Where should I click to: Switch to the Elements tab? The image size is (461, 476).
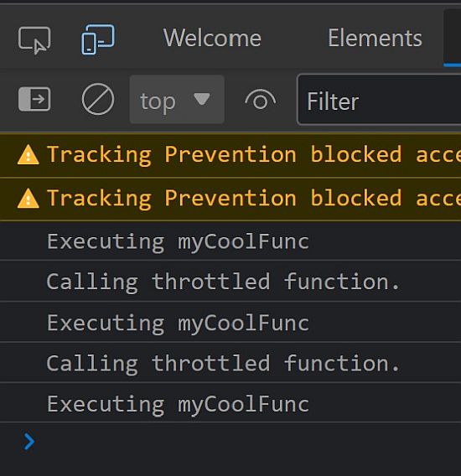[375, 39]
